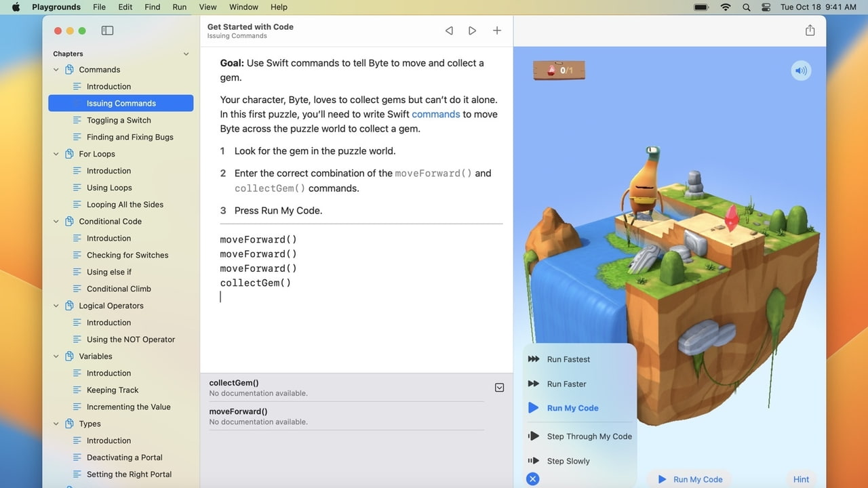This screenshot has height=488, width=868.
Task: Open Control Center in menu bar
Action: coord(766,7)
